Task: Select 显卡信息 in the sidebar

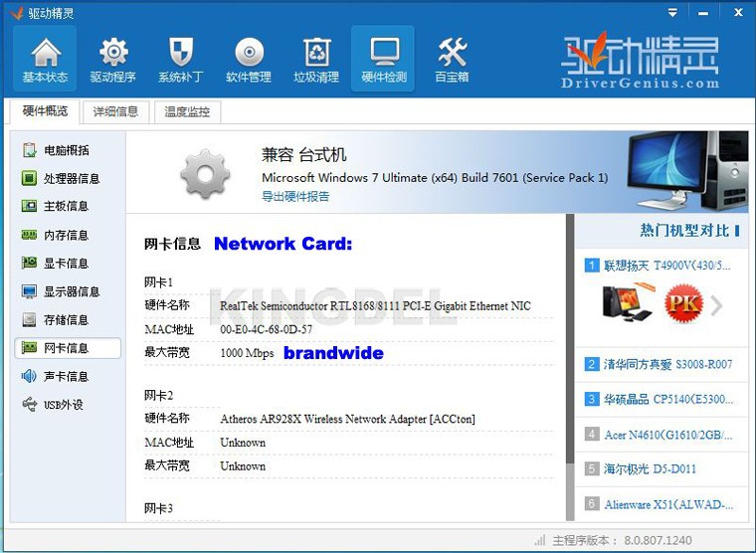Action: click(66, 264)
